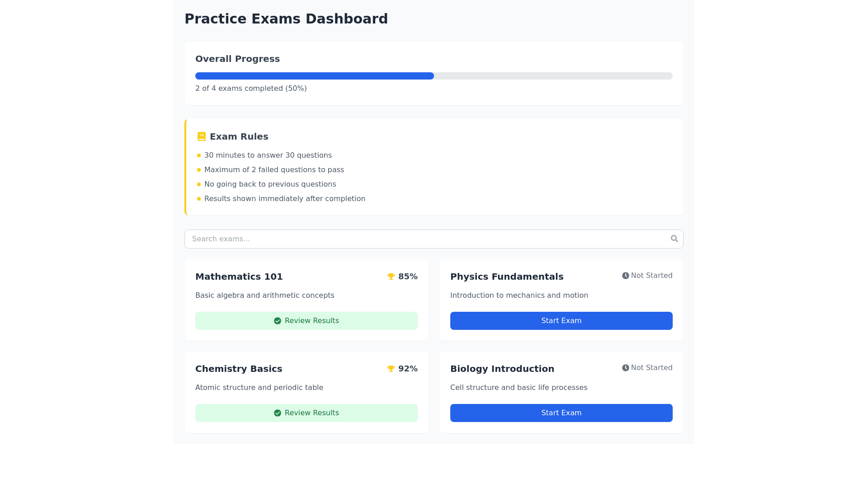Click checkmark icon in Chemistry Review Results

pyautogui.click(x=278, y=413)
